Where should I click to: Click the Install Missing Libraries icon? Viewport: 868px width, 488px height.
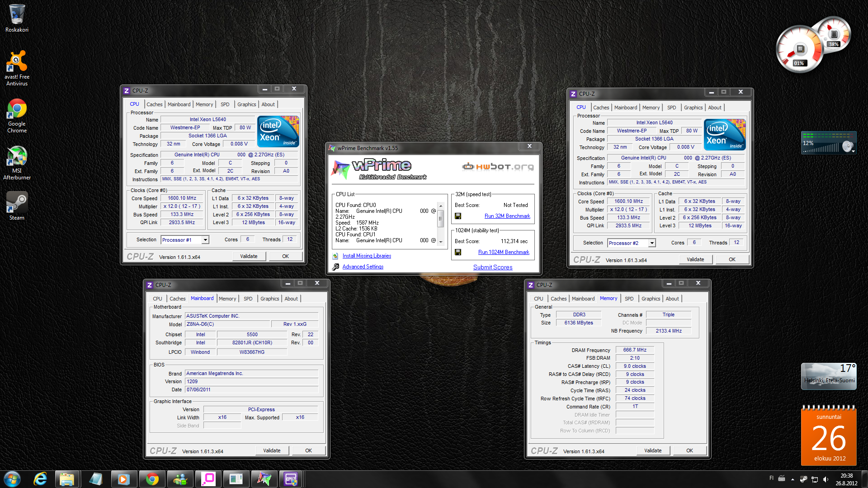tap(335, 256)
